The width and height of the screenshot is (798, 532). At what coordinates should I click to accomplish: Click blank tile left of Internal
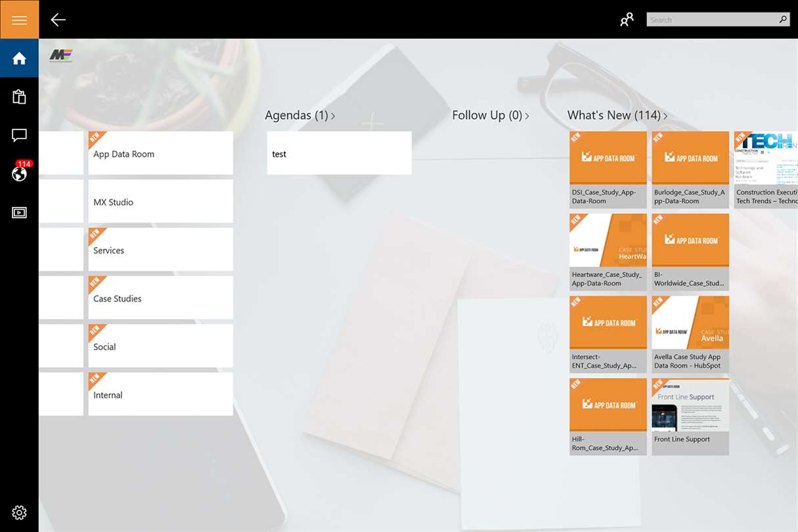click(61, 394)
